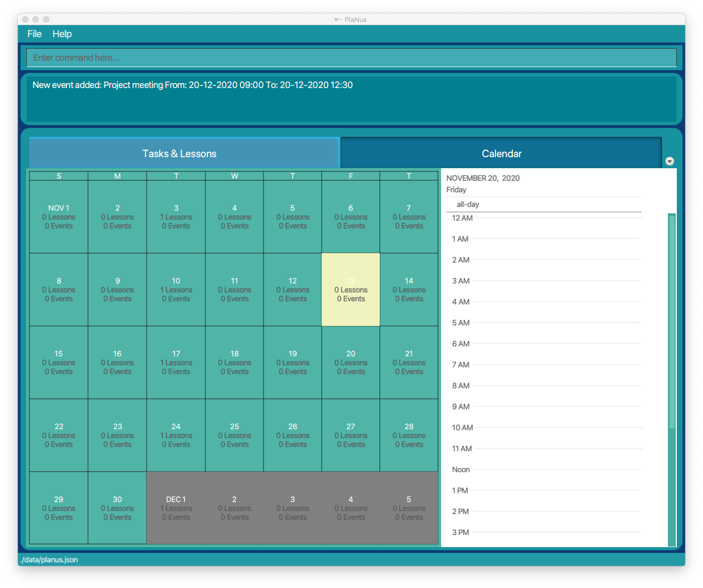Click the Noon time slot
The width and height of the screenshot is (703, 588).
pyautogui.click(x=547, y=469)
